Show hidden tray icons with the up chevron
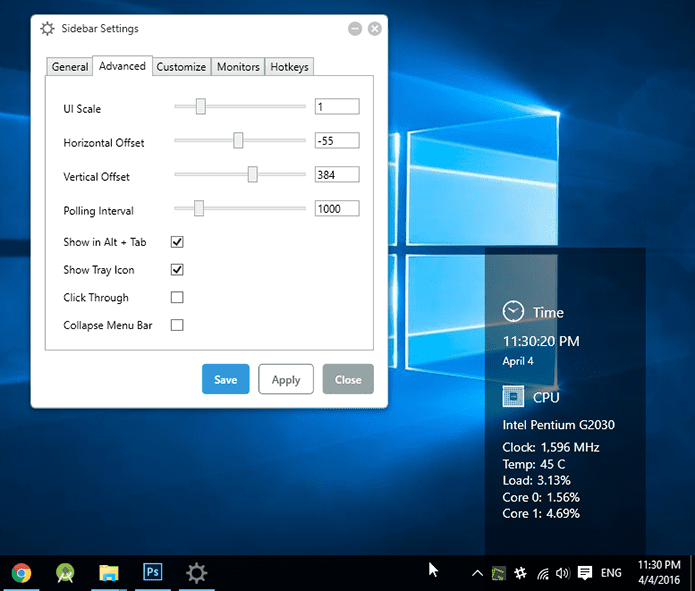 [x=477, y=573]
